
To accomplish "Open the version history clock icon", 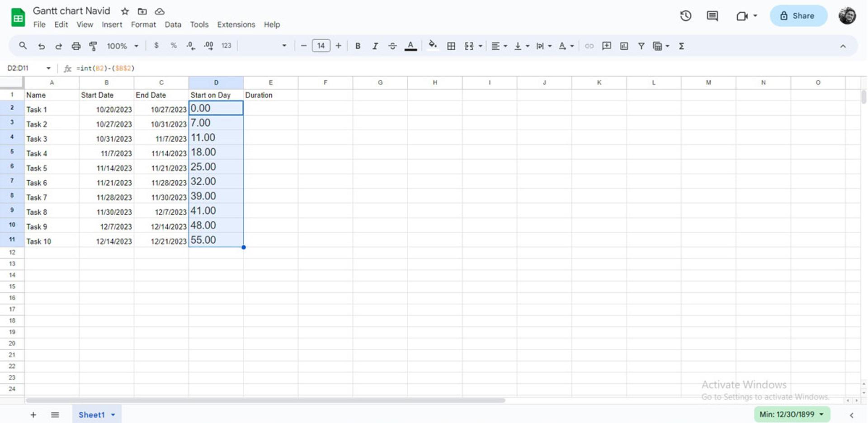I will (x=685, y=16).
